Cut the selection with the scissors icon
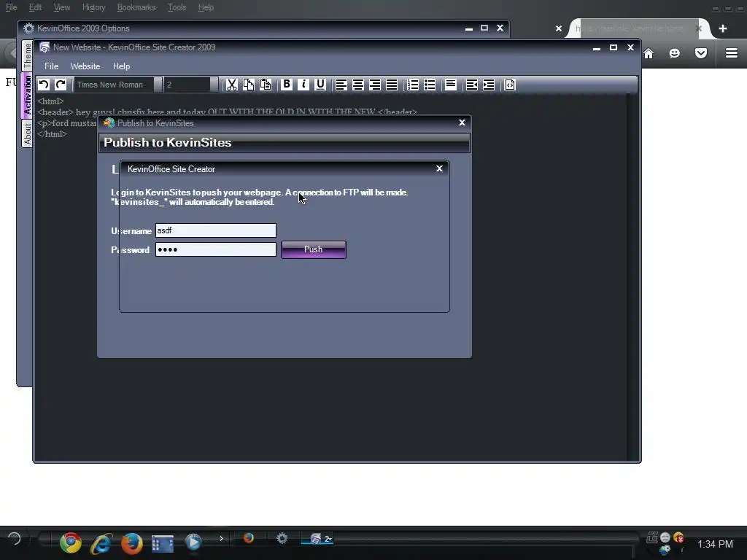The image size is (747, 560). click(x=231, y=85)
